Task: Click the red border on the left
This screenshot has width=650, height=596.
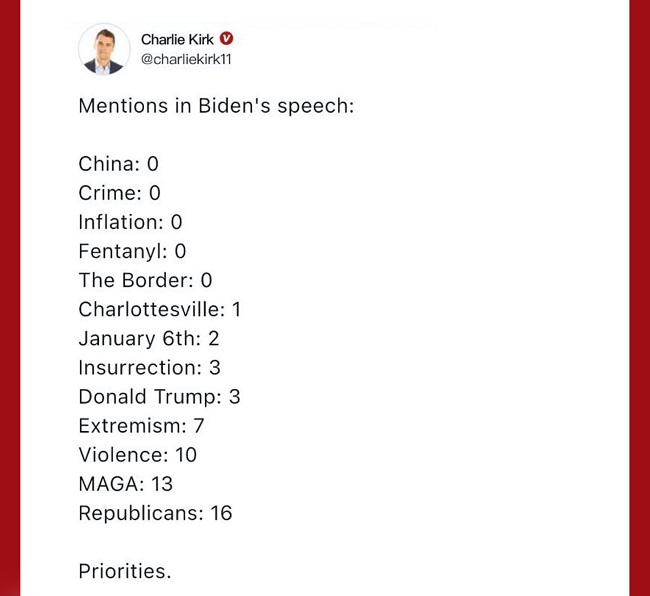Action: tap(10, 298)
